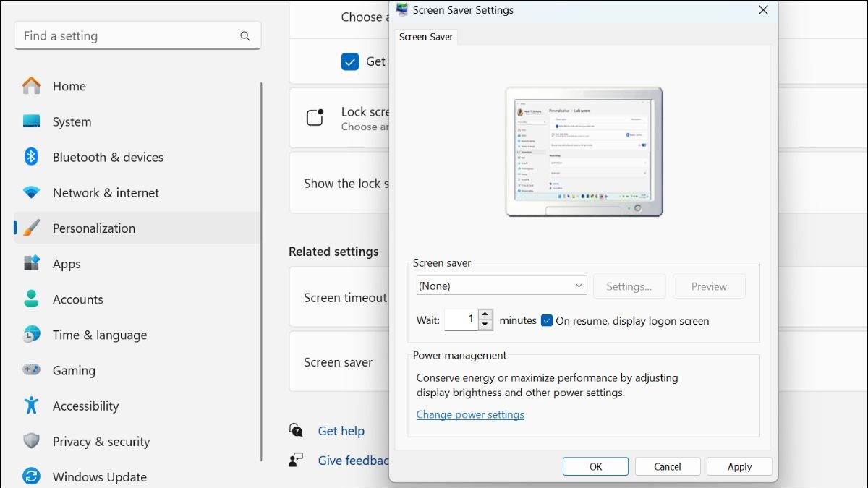Click the Wait minutes number field
Viewport: 868px width, 488px height.
click(461, 320)
